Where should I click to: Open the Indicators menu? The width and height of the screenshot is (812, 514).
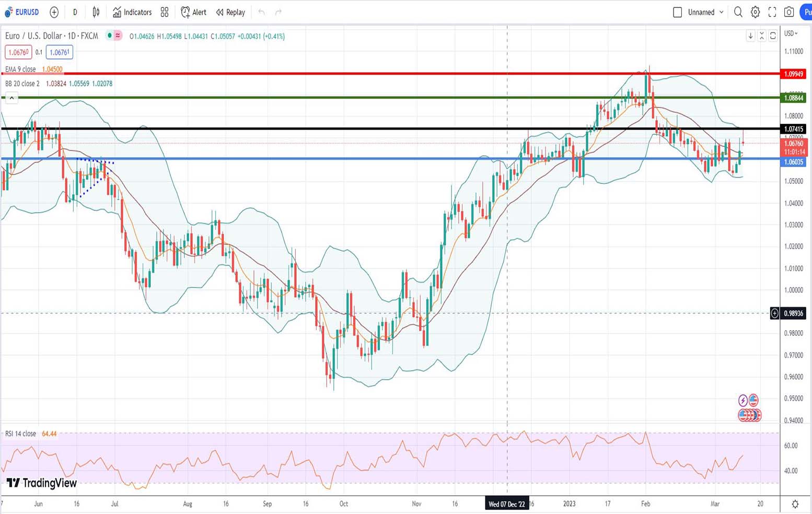[132, 12]
